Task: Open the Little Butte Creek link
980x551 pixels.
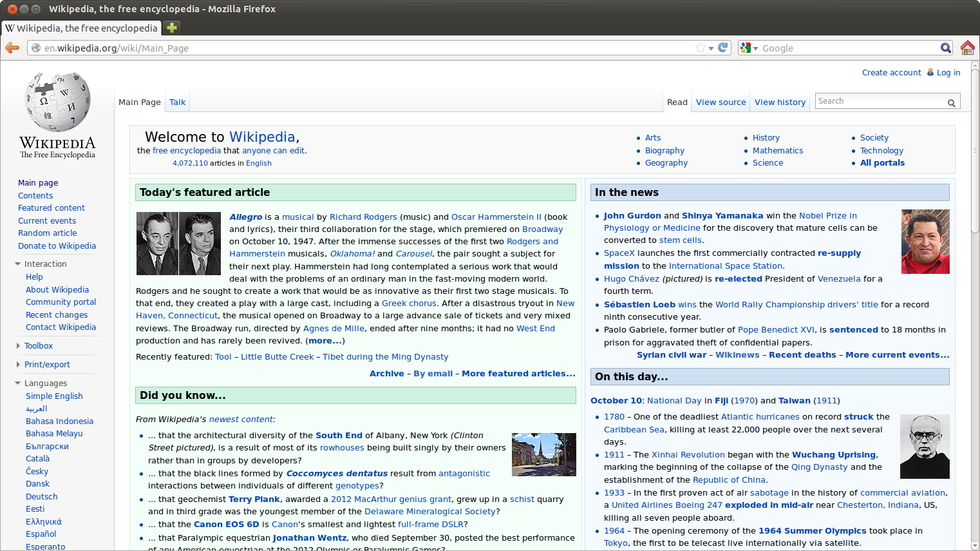Action: pyautogui.click(x=278, y=357)
